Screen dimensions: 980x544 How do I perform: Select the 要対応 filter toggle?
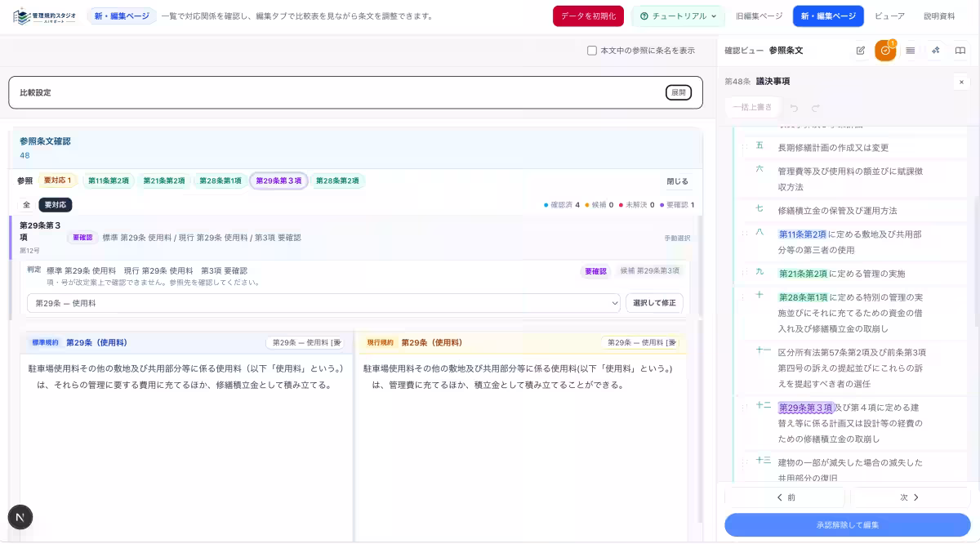coord(56,205)
